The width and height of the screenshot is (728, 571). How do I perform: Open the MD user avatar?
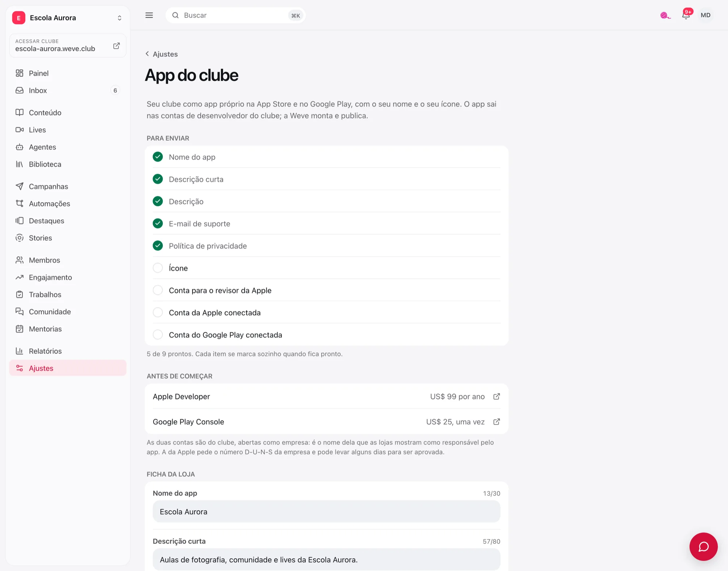click(705, 15)
